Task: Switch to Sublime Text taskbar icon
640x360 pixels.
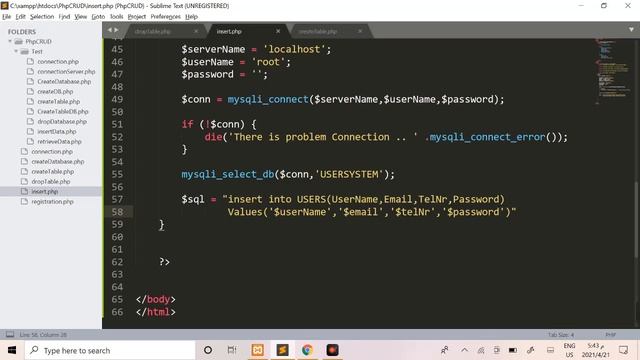Action: [x=282, y=350]
